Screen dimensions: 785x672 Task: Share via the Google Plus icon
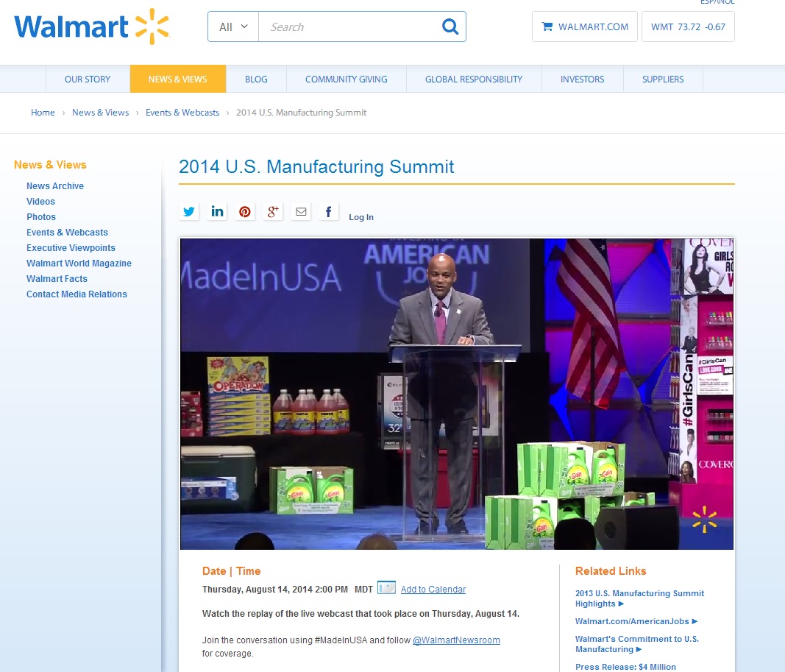pos(273,212)
